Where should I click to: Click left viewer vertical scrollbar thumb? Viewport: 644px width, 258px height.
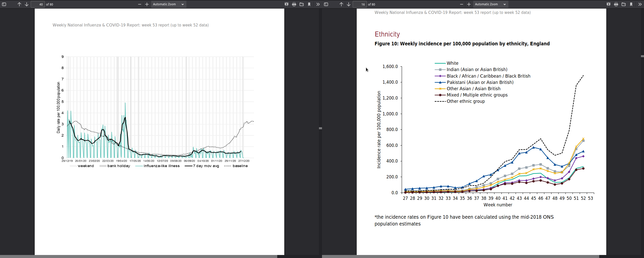(x=320, y=128)
